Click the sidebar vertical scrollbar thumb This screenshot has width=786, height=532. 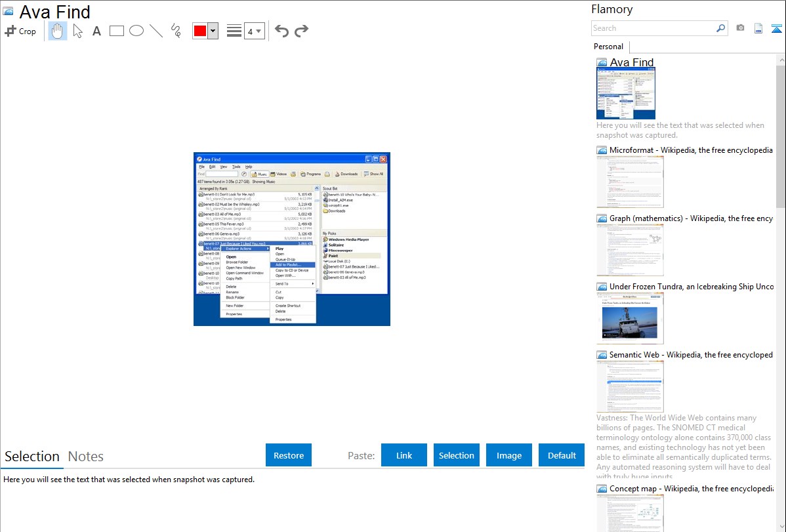[781, 135]
